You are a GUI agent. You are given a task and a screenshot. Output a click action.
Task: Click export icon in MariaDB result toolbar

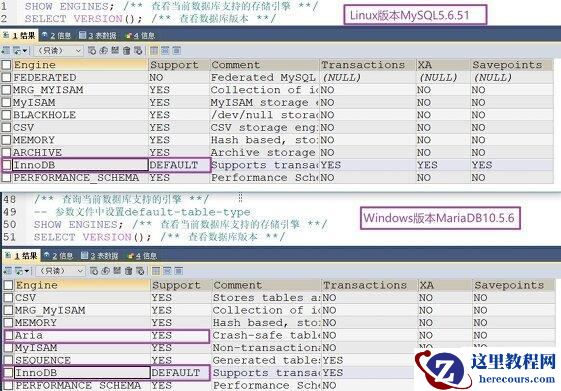(x=8, y=271)
